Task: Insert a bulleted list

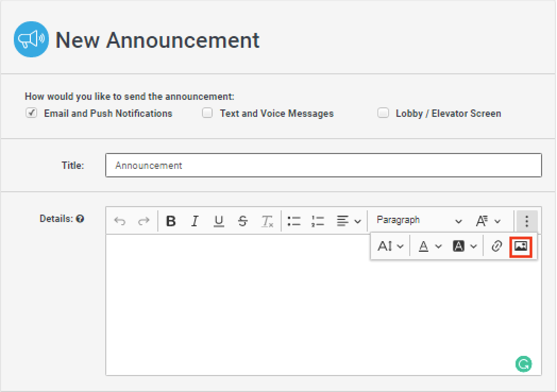Action: 294,221
